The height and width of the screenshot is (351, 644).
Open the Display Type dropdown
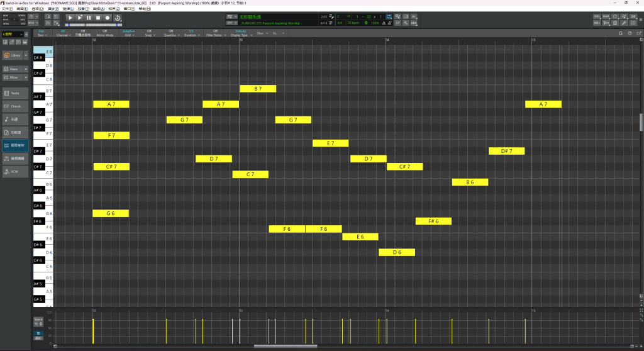coord(240,33)
